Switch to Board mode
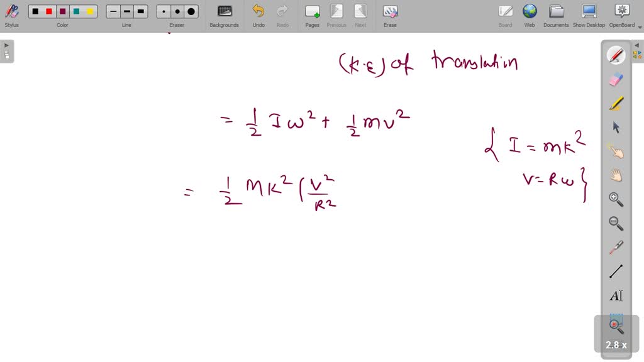 (505, 16)
